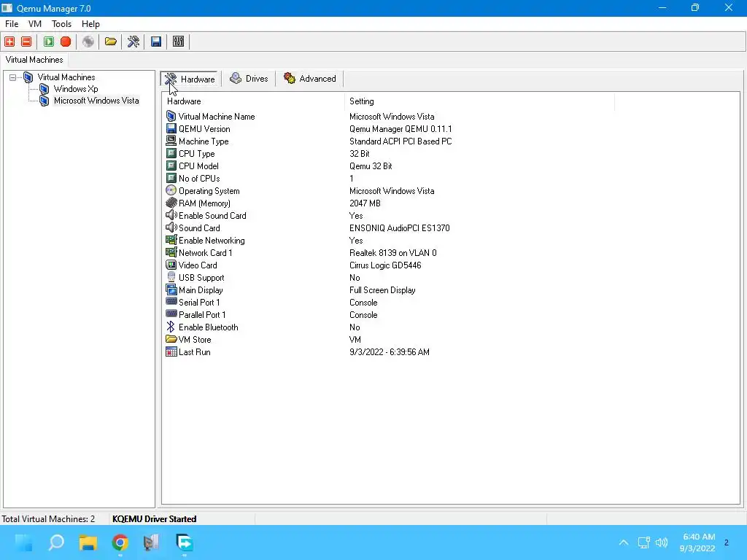Image resolution: width=747 pixels, height=560 pixels.
Task: Click the Full Screen Display value
Action: point(382,290)
